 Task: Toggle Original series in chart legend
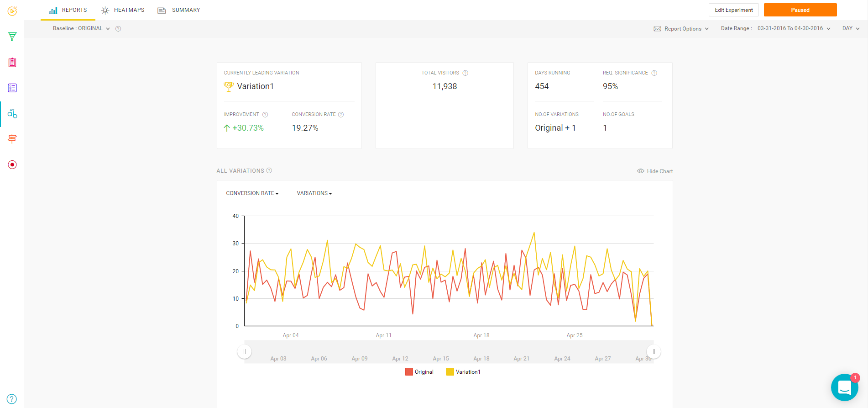(x=419, y=372)
